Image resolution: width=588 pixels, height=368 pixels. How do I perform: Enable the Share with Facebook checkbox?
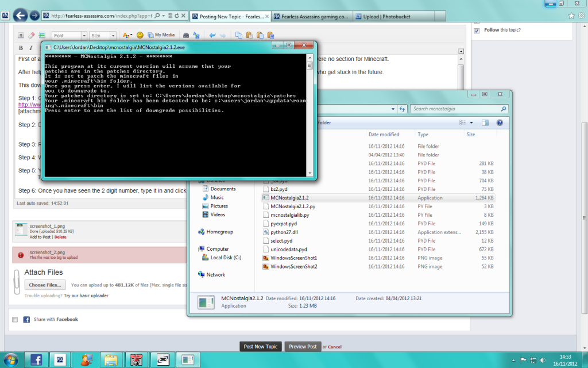click(15, 320)
